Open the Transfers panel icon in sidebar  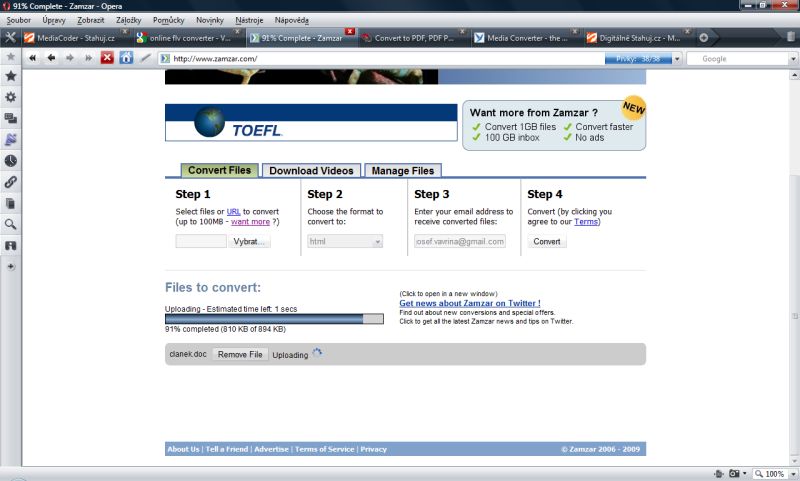[x=10, y=246]
